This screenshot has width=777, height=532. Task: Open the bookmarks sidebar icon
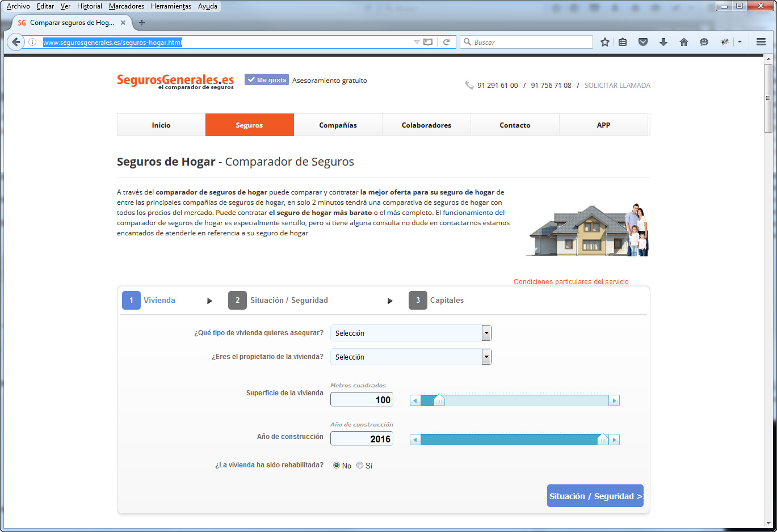point(623,42)
